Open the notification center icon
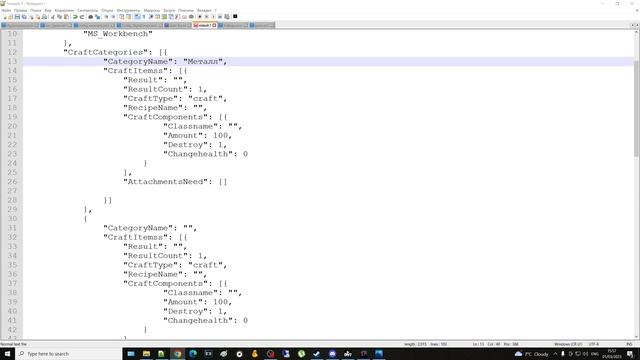This screenshot has height=360, width=640. click(631, 354)
